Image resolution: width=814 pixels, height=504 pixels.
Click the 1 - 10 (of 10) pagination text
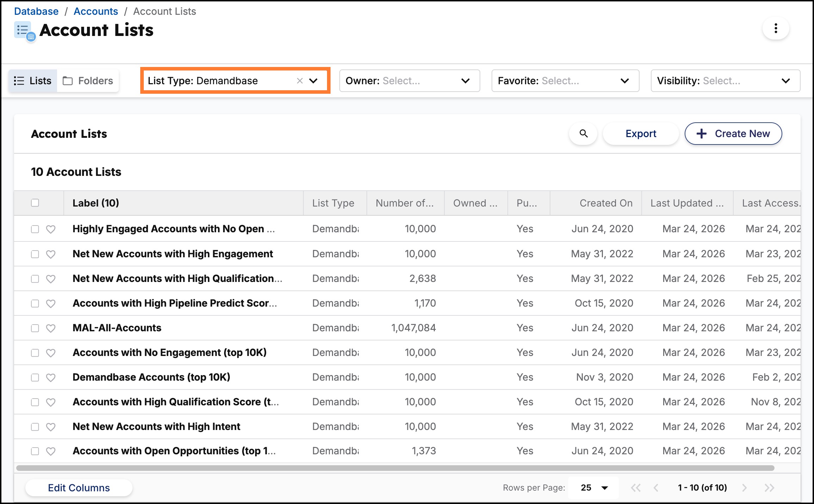click(x=702, y=488)
